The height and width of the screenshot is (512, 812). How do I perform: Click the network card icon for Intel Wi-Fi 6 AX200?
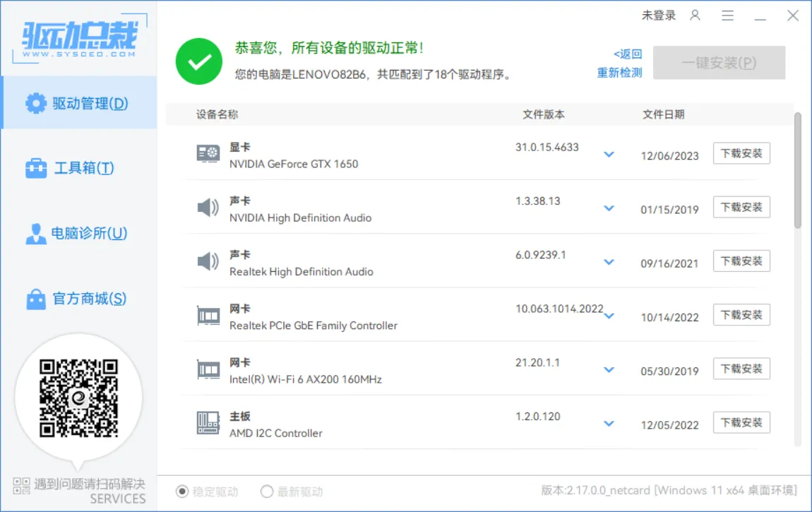[x=208, y=369]
